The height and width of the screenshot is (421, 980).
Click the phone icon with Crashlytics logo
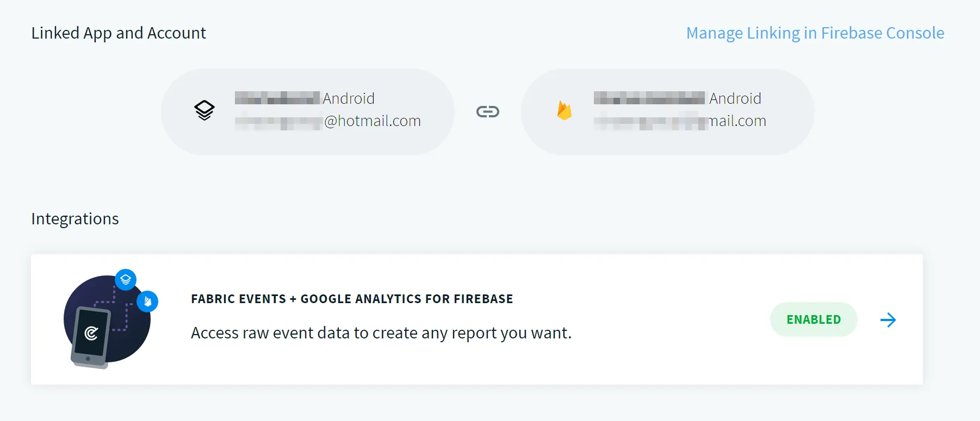tap(90, 334)
